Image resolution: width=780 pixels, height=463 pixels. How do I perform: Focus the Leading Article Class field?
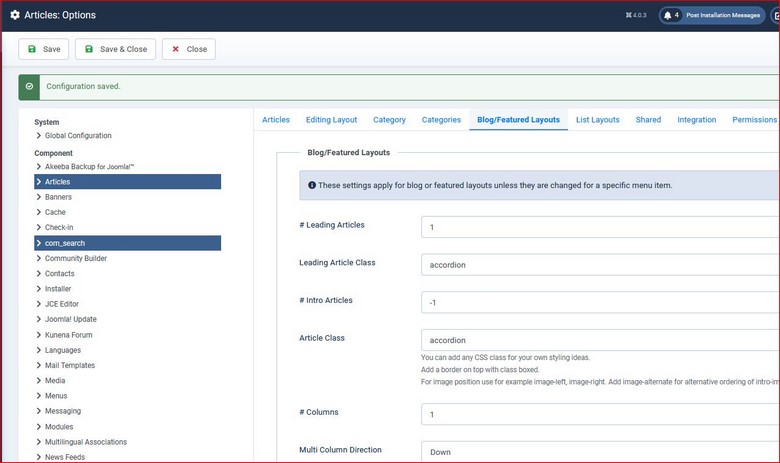click(x=600, y=265)
